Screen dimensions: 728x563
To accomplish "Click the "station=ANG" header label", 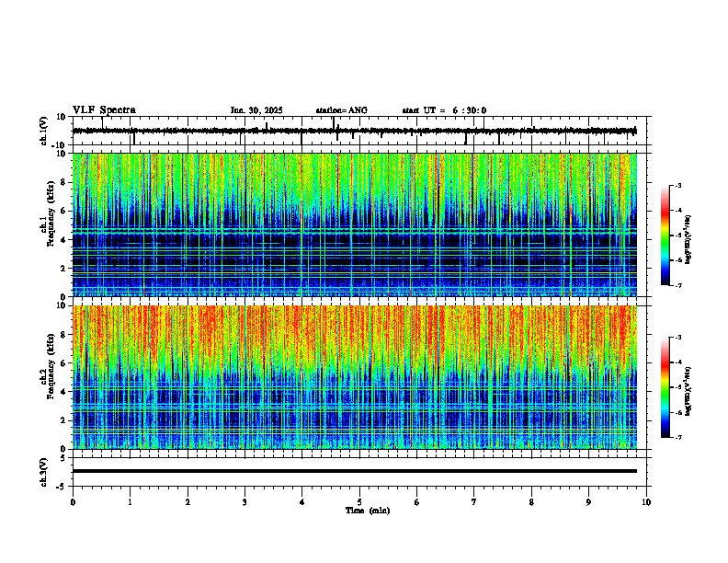I will (342, 110).
